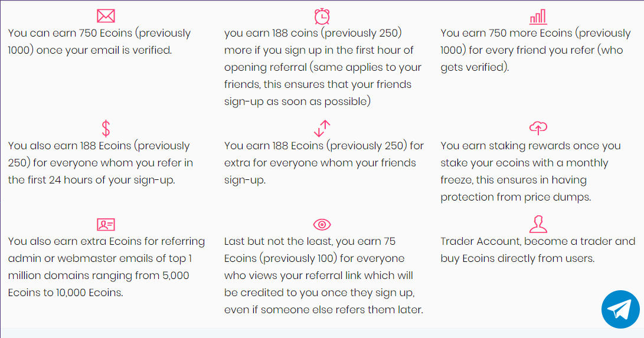Viewport: 644px width, 338px height.
Task: Click the staking rewards description
Action: pyautogui.click(x=531, y=172)
